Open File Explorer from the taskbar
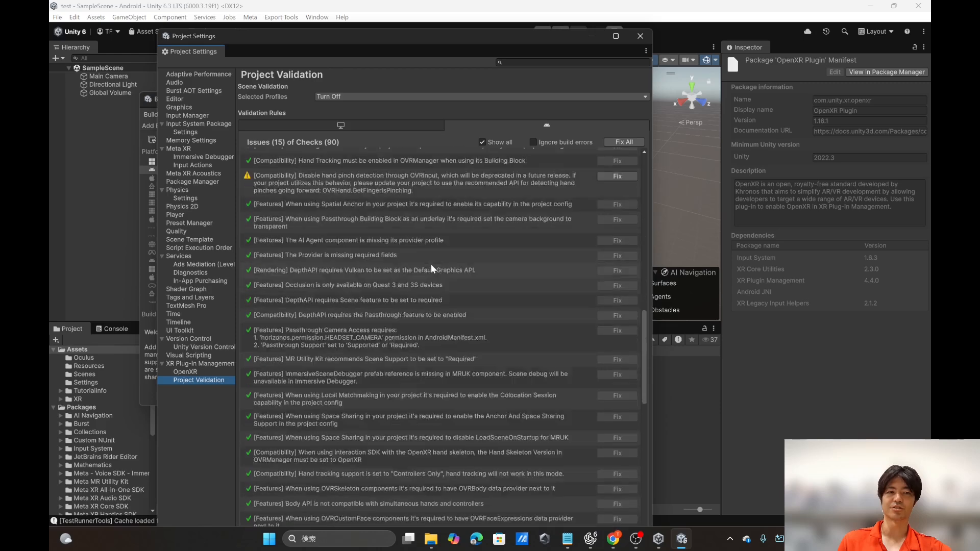 [x=431, y=539]
